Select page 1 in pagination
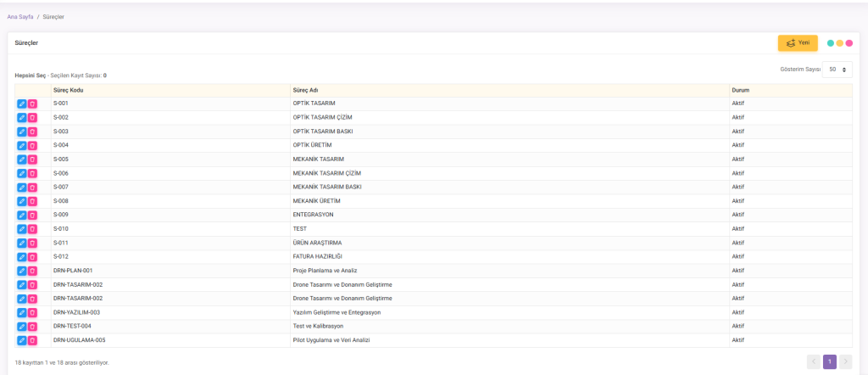The image size is (868, 375). tap(830, 362)
